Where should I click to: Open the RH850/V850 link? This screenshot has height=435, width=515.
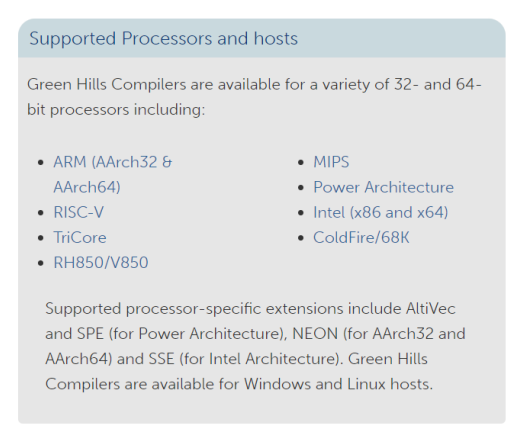point(101,263)
